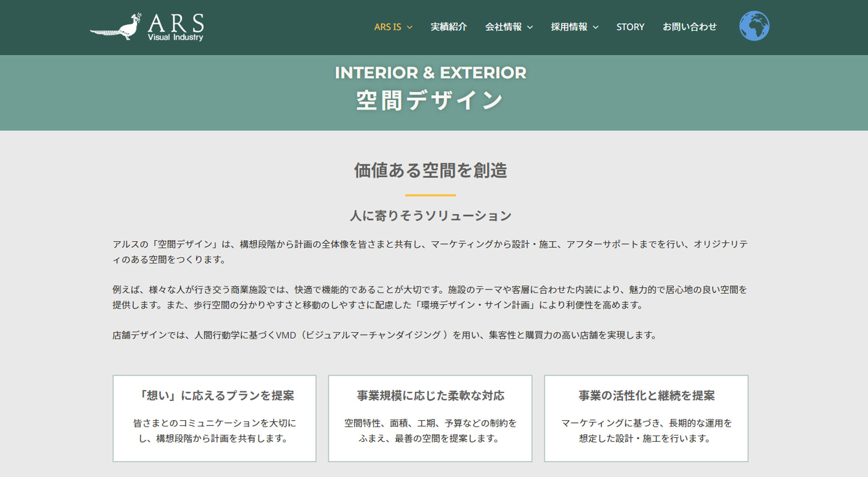Expand the 会社情報 chevron arrow
This screenshot has width=868, height=477.
(530, 27)
